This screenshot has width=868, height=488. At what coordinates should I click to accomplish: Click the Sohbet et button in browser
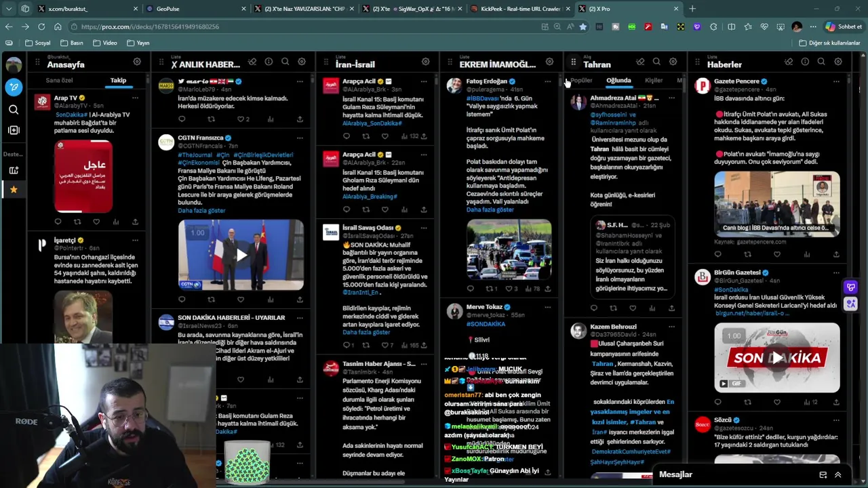coord(844,26)
